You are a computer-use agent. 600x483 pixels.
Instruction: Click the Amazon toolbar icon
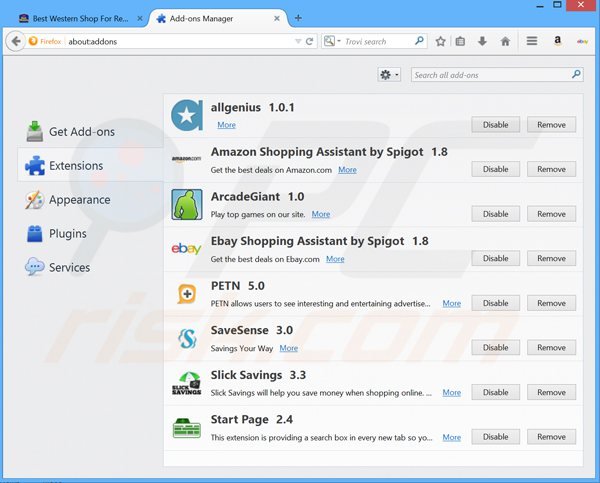coord(557,41)
